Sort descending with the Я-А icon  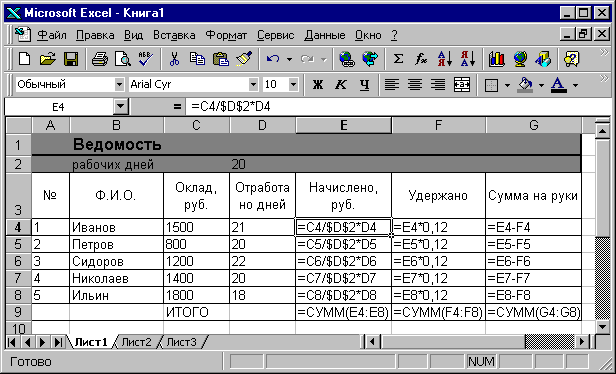point(468,59)
